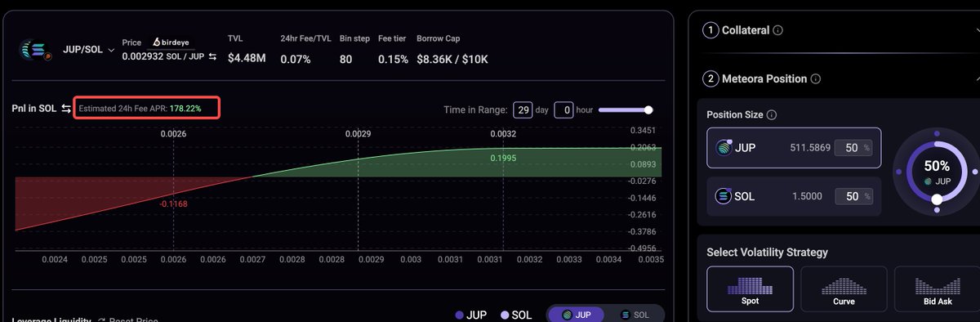Swap the Pnl in SOL denomination arrows
980x322 pixels.
point(66,109)
